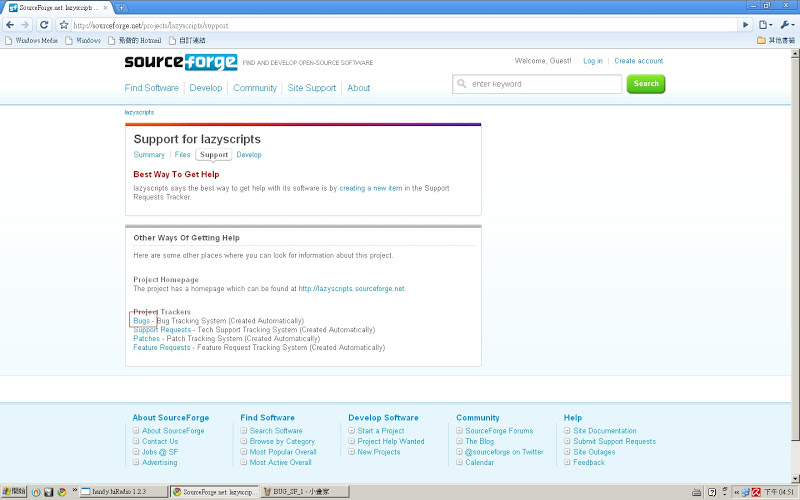Click the 'creating a new item' link

pos(371,188)
